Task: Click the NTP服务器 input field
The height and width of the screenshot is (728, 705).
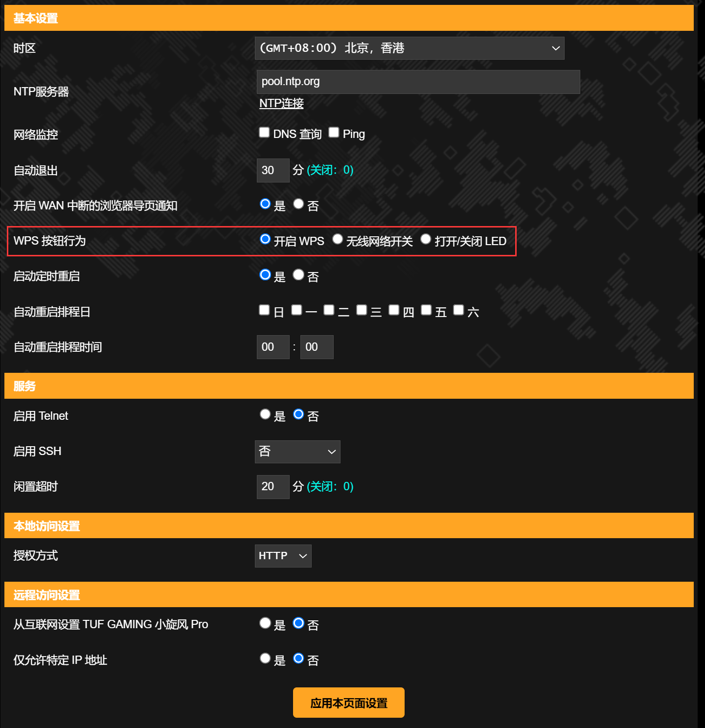Action: click(x=418, y=82)
